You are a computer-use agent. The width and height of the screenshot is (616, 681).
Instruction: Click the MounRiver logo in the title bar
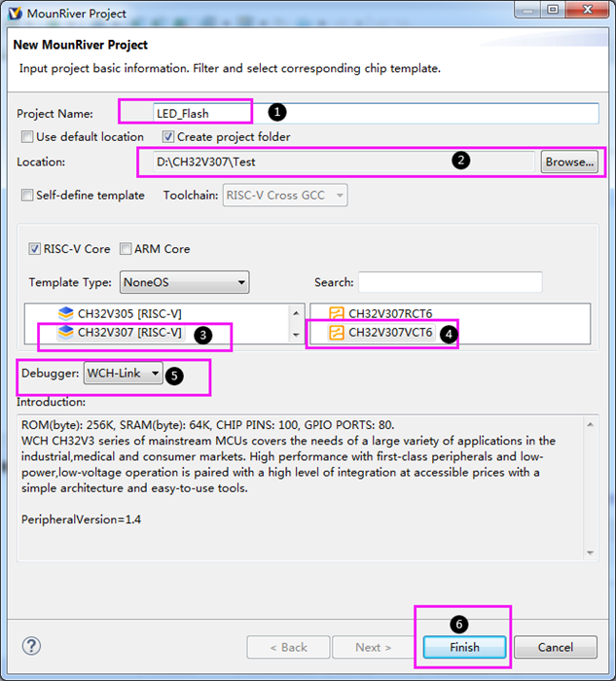[16, 14]
